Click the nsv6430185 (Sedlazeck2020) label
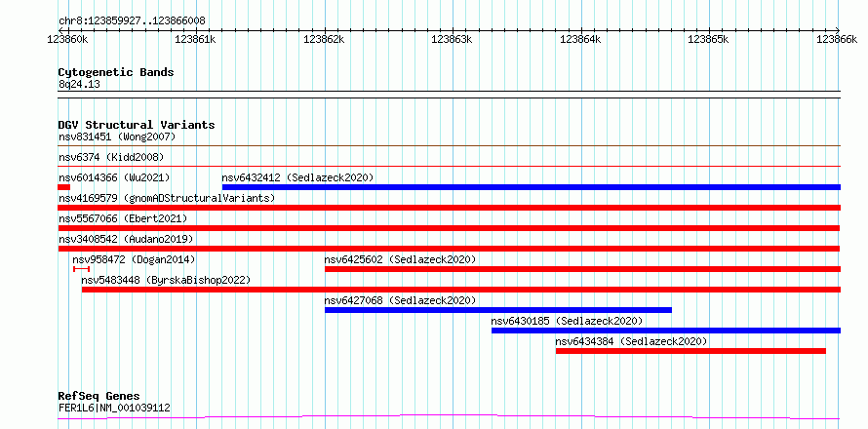This screenshot has width=868, height=429. click(567, 321)
